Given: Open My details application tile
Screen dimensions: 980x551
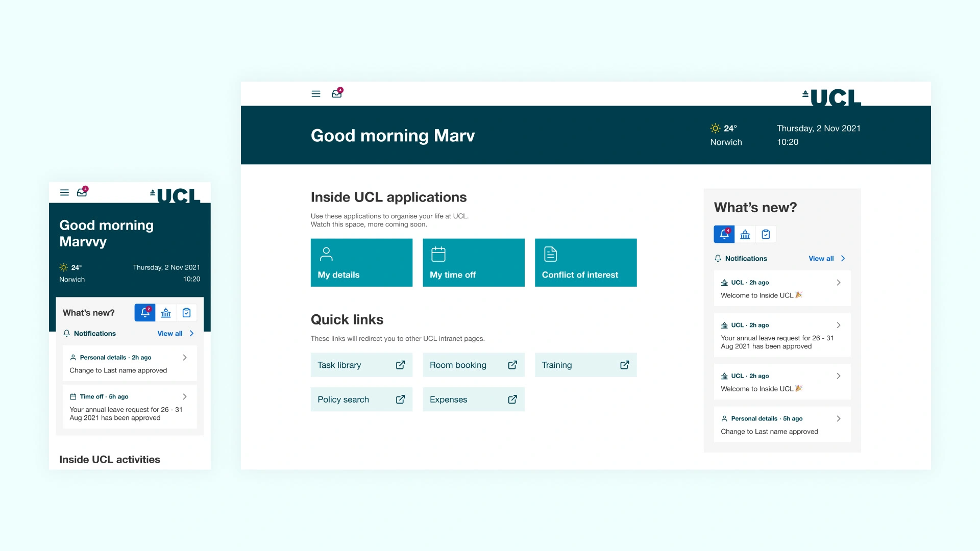Looking at the screenshot, I should pyautogui.click(x=361, y=263).
